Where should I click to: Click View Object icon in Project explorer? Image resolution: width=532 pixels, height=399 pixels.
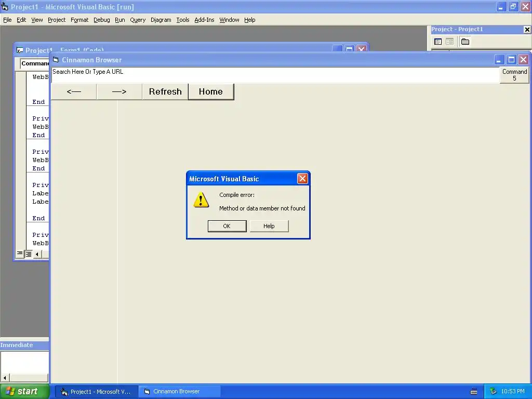pyautogui.click(x=449, y=42)
